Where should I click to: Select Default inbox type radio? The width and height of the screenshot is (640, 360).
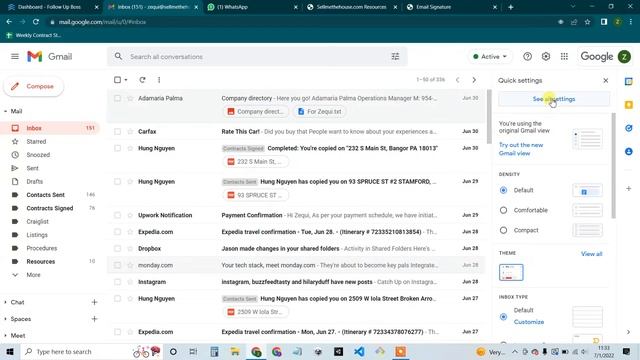tap(503, 317)
